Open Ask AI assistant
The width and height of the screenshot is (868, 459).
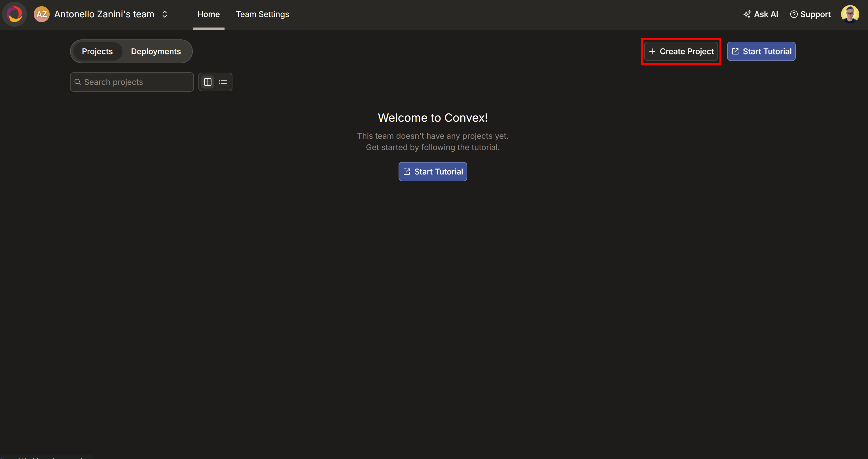click(761, 14)
